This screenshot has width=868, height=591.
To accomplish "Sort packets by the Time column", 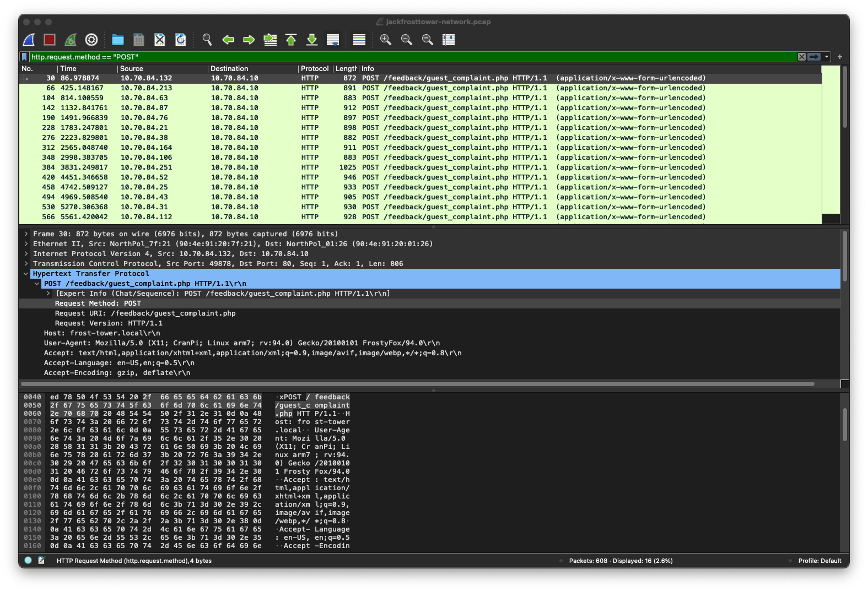I will (x=88, y=69).
